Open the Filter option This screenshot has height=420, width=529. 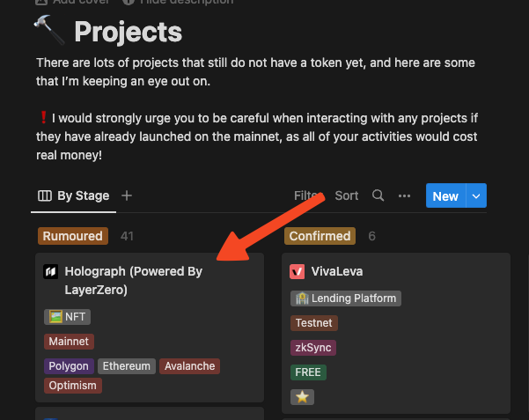pos(308,195)
